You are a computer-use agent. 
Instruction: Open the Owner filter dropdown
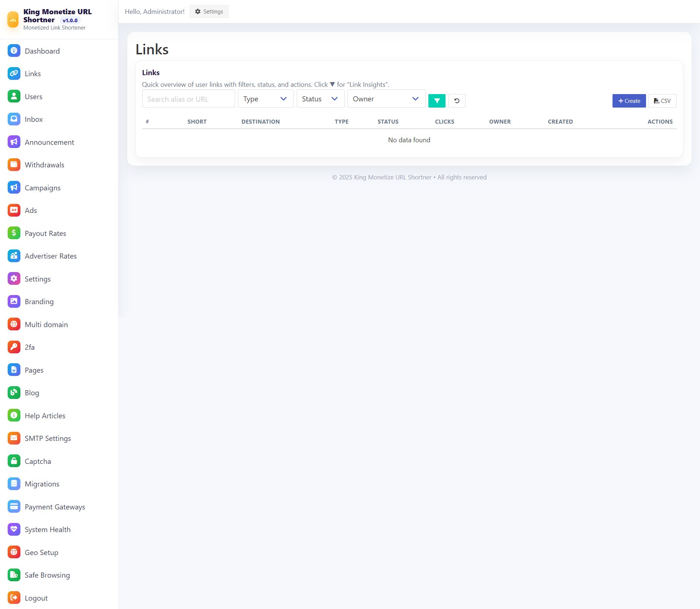[x=386, y=99]
